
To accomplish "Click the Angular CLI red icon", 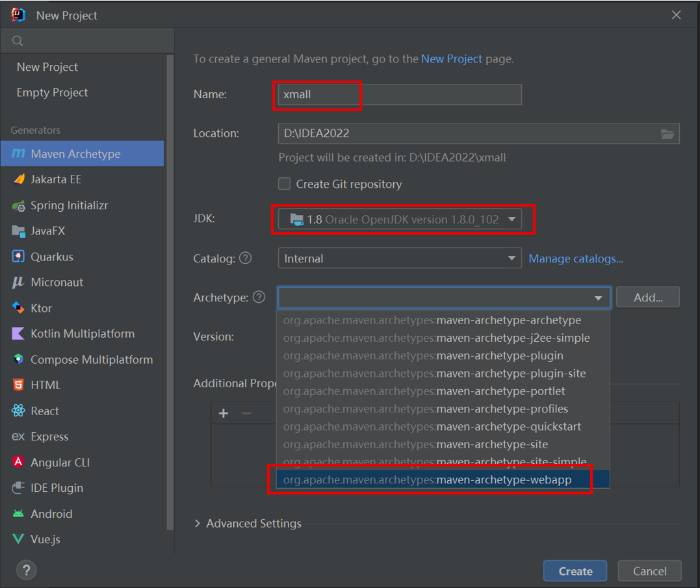I will (18, 462).
